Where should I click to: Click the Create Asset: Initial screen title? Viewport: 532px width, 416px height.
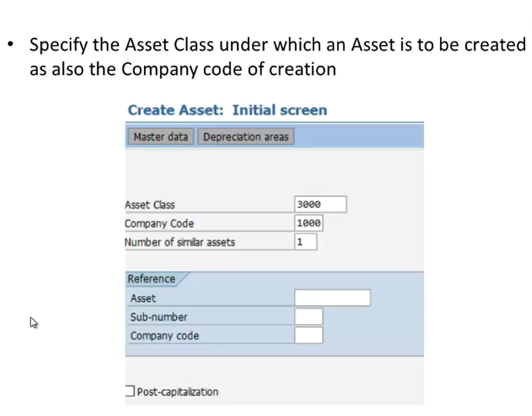pyautogui.click(x=227, y=110)
